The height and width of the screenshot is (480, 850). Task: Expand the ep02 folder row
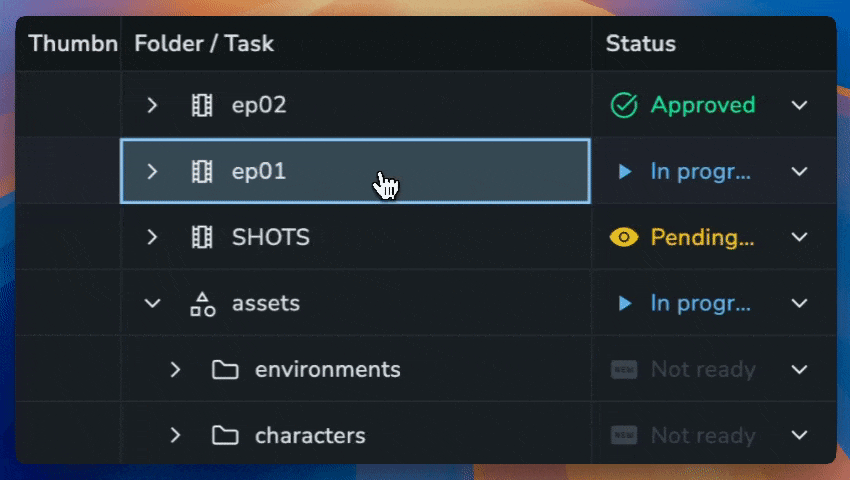click(152, 105)
